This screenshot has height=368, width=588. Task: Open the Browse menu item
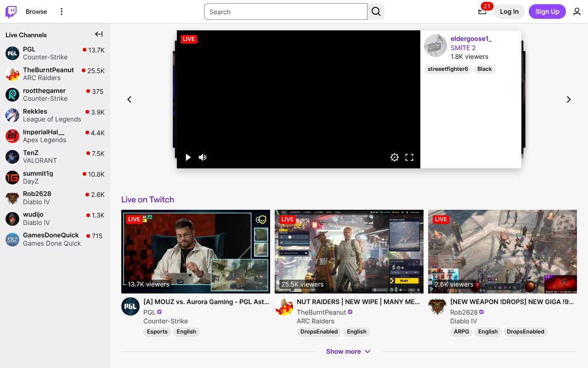point(36,11)
